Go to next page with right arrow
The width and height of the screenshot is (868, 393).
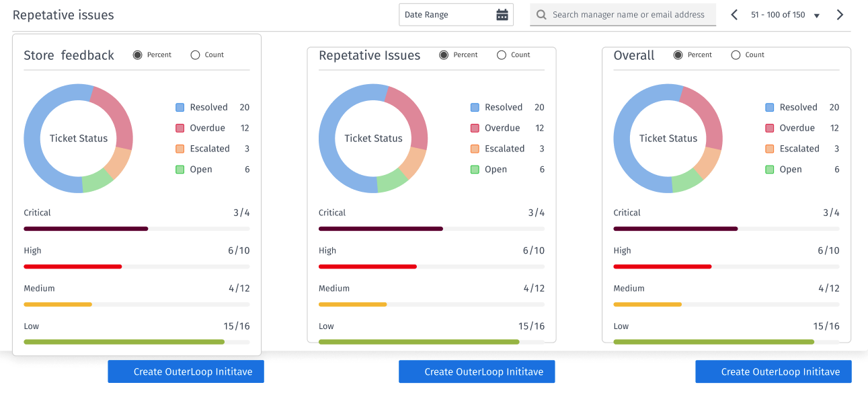(x=840, y=15)
